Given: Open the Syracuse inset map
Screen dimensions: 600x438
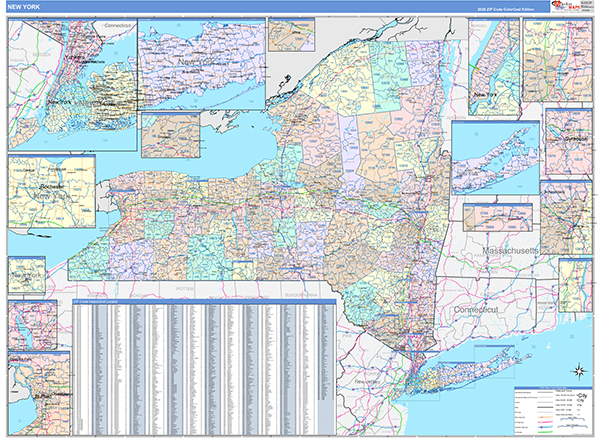Looking at the screenshot, I should click(569, 142).
